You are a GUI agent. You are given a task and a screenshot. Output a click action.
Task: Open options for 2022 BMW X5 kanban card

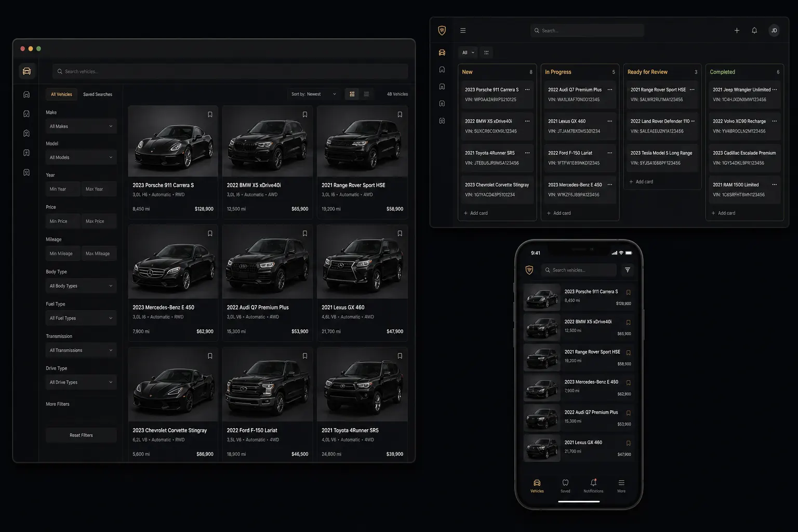point(527,122)
